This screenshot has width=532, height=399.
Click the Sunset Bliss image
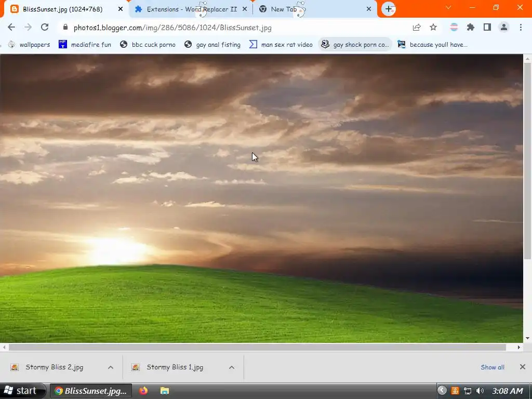coord(261,198)
